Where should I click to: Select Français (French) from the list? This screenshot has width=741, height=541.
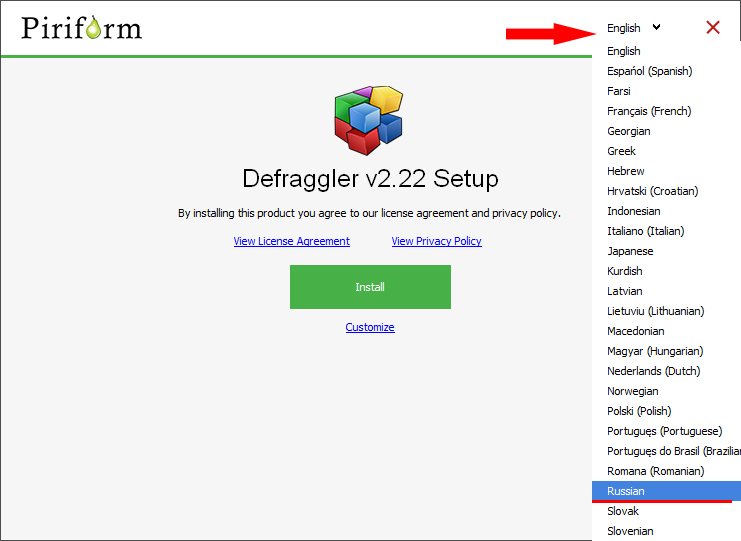pyautogui.click(x=648, y=111)
